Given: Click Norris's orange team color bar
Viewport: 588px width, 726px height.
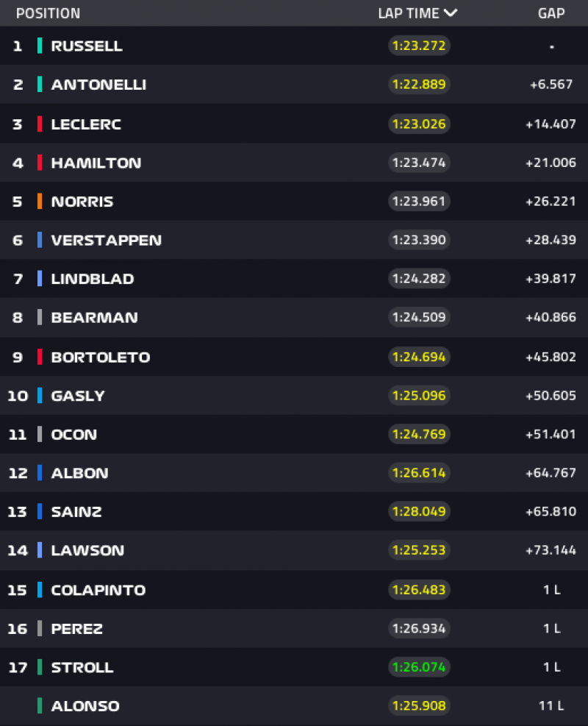Looking at the screenshot, I should pos(40,202).
